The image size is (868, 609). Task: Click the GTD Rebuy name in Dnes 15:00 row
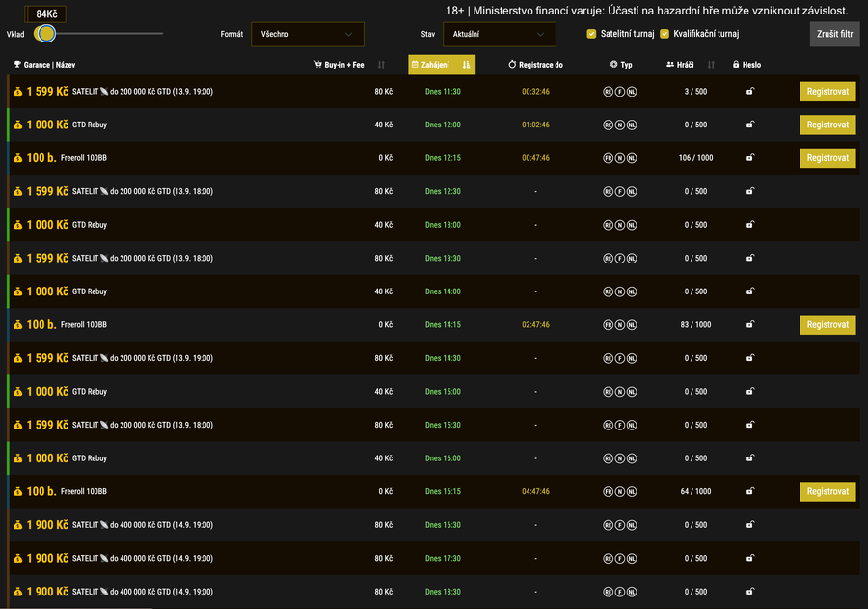pyautogui.click(x=90, y=391)
